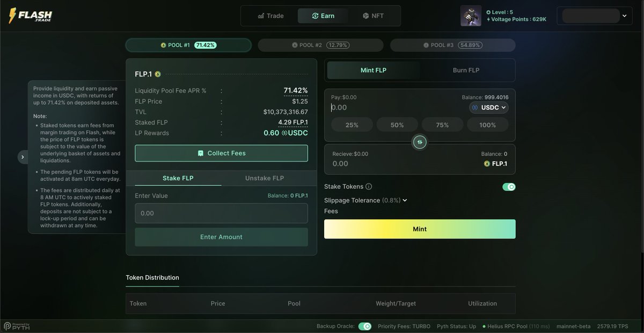
Task: Click the coin icon next to FLP.1 heading
Action: pyautogui.click(x=158, y=74)
